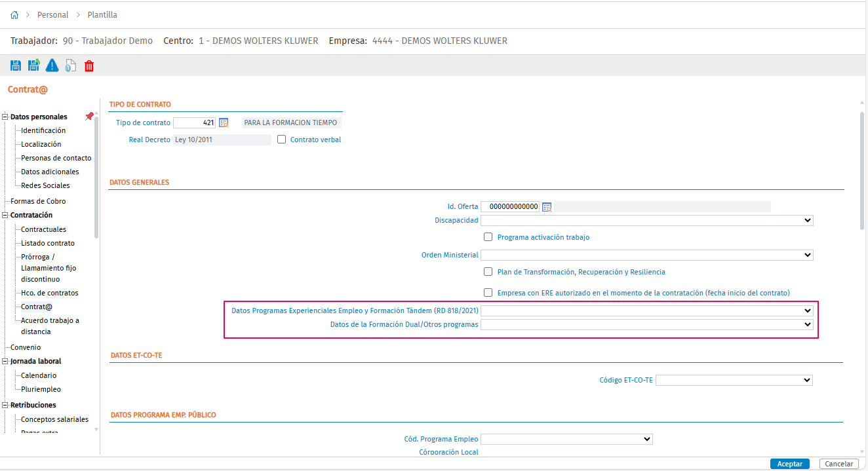Open Hco. de contratos in the tree
The image size is (868, 471).
pos(50,293)
